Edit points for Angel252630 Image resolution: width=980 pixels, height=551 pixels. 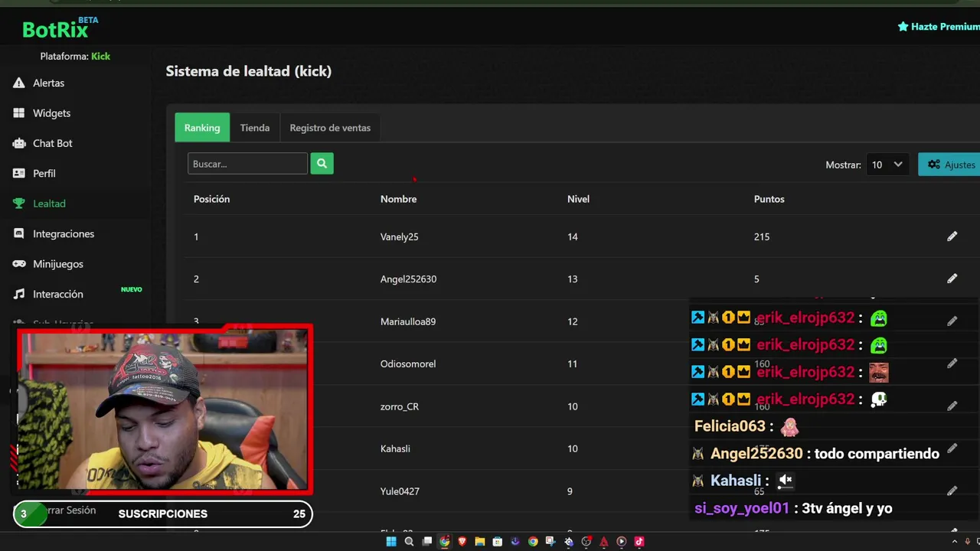point(952,279)
